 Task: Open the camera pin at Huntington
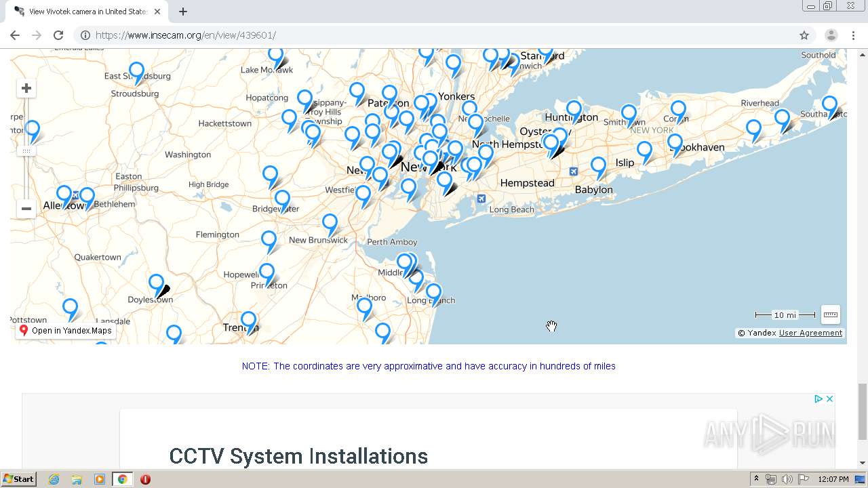pos(574,111)
